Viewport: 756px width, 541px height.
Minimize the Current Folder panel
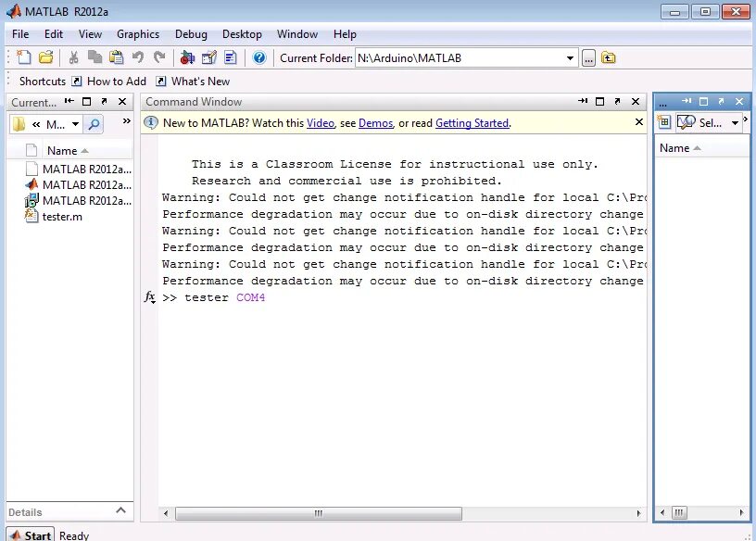(69, 101)
